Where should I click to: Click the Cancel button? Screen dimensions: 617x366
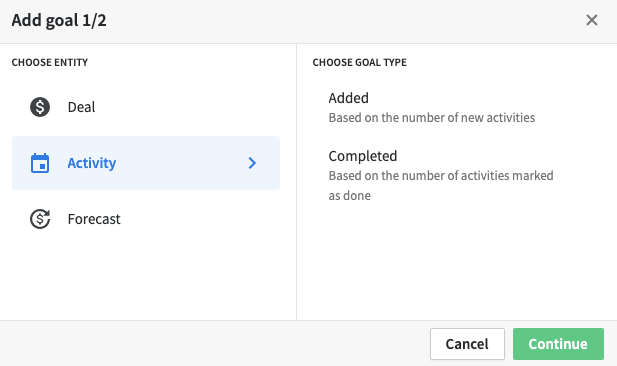(x=467, y=344)
